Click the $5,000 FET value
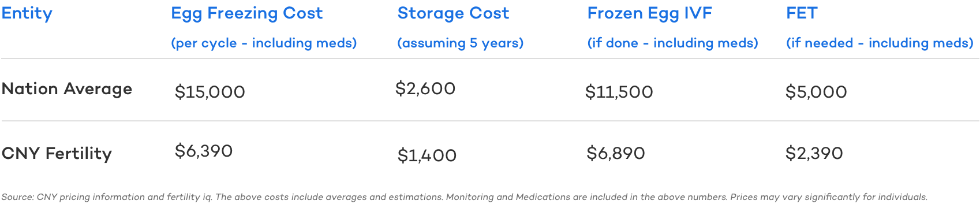This screenshot has height=215, width=980. pos(816,92)
